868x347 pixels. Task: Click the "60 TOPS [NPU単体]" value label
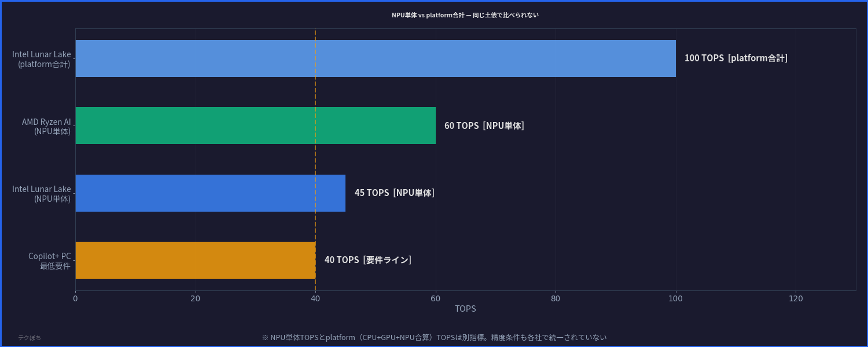(x=484, y=125)
